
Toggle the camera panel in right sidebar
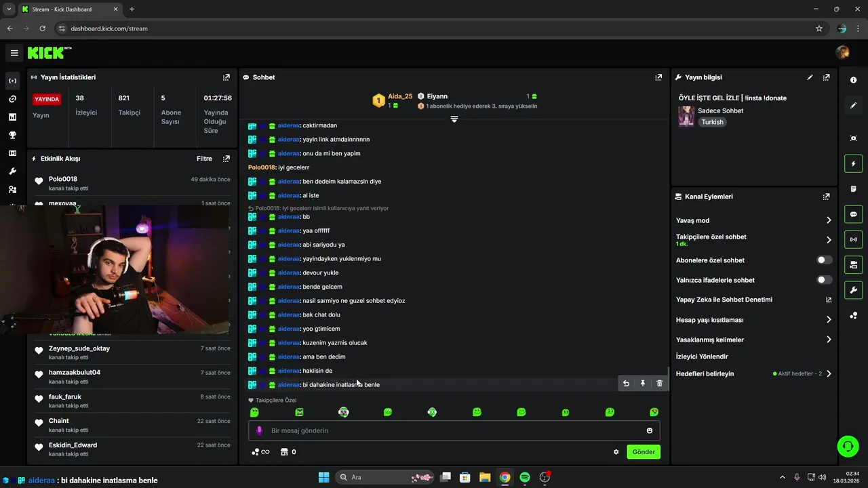click(853, 264)
